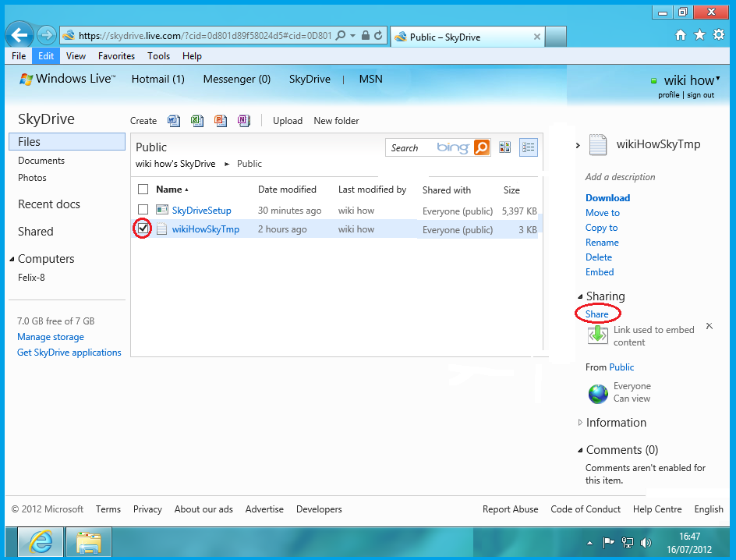Collapse the Sharing section
Screen dimensions: 736x560
pyautogui.click(x=580, y=296)
